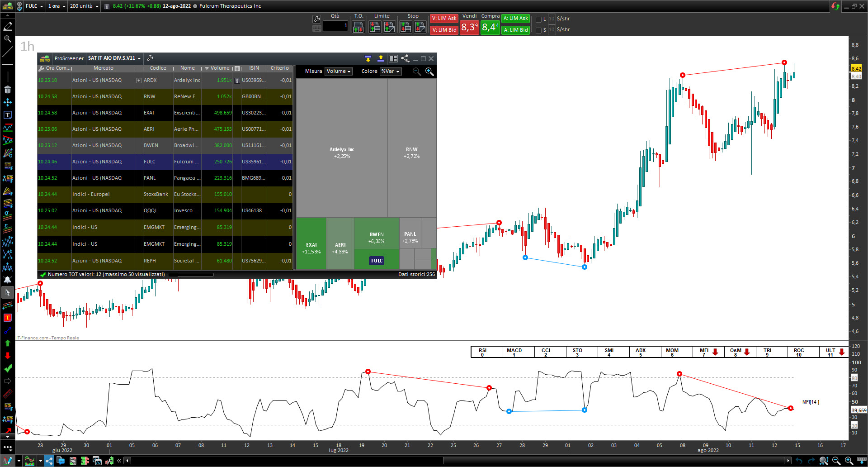Click the Compra 8,44 buy button
Viewport: 868px width, 467px height.
pyautogui.click(x=490, y=27)
